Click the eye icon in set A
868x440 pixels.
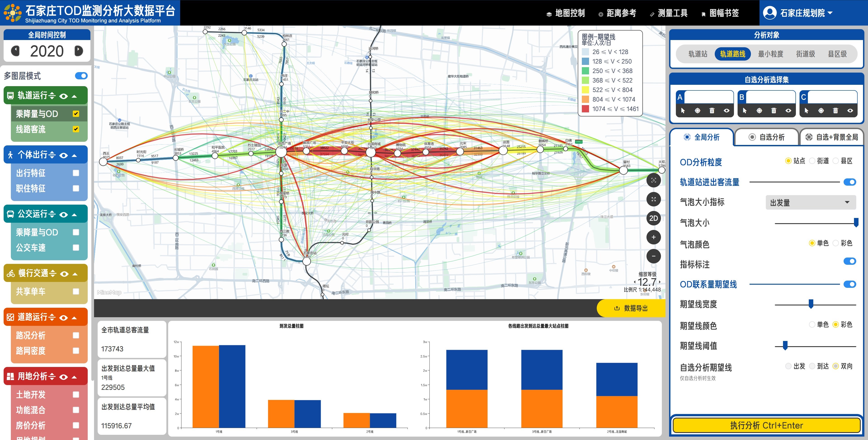coord(726,111)
